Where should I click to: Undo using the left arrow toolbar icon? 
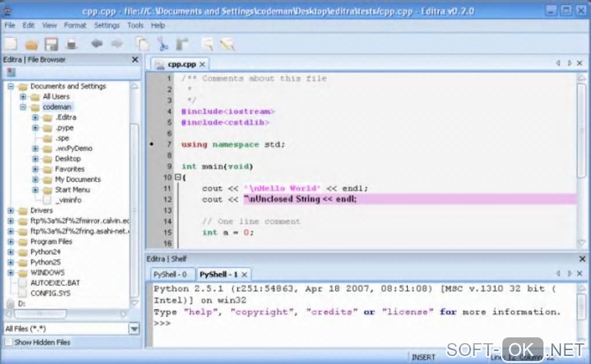point(97,43)
